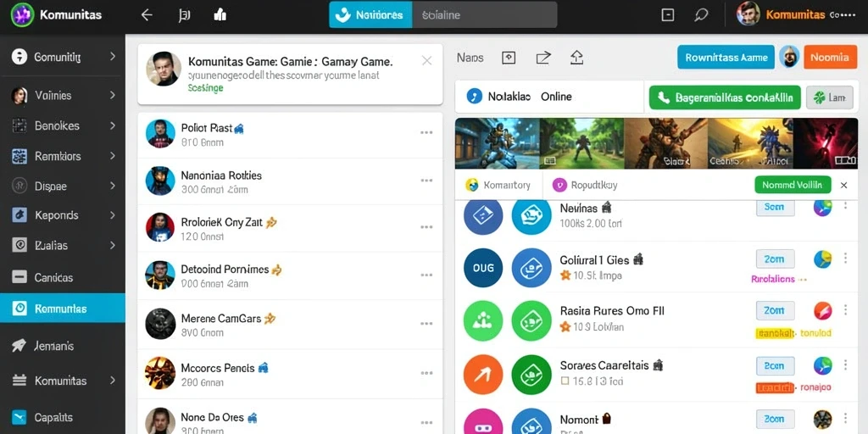Screen dimensions: 868x434
Task: Open the vertical dots menu for Neuinas
Action: click(845, 207)
